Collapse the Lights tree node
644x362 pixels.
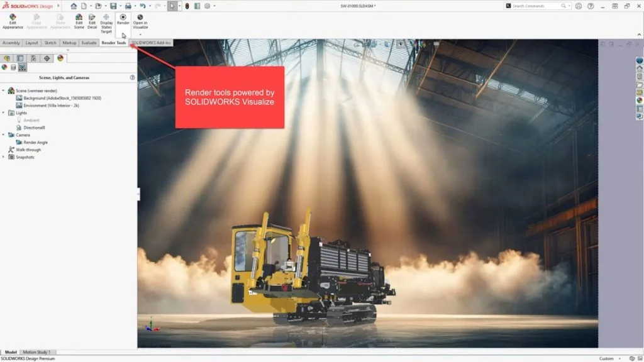point(3,112)
